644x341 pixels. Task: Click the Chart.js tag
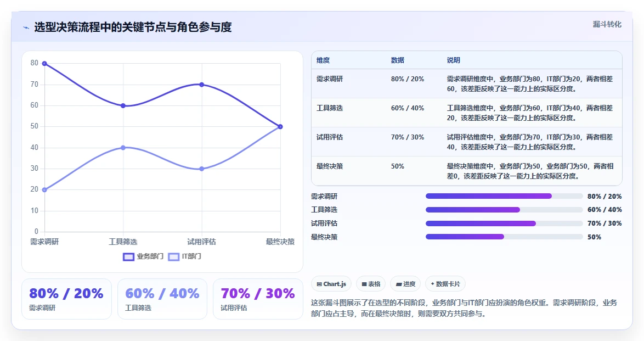coord(331,284)
